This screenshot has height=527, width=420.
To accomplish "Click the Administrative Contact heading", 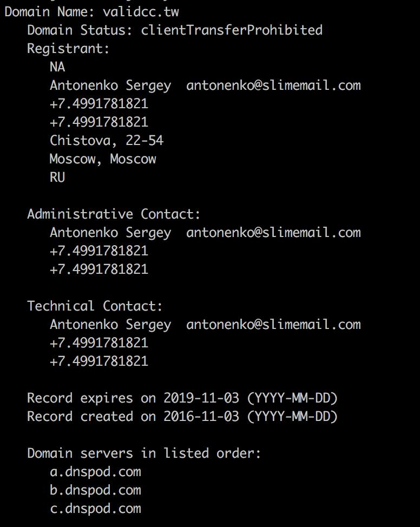I will coord(114,214).
